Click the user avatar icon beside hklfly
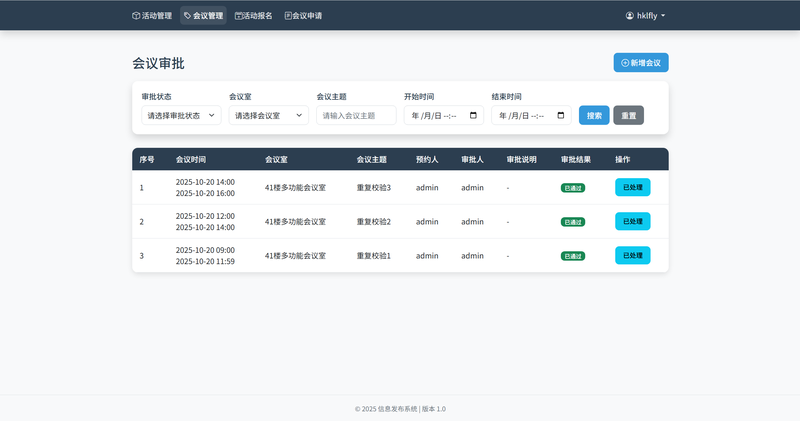 (630, 16)
